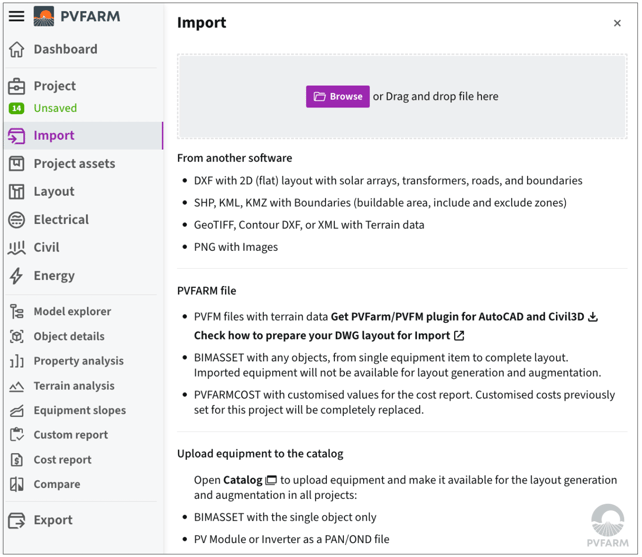
Task: Click the drag and drop file area
Action: (x=402, y=97)
